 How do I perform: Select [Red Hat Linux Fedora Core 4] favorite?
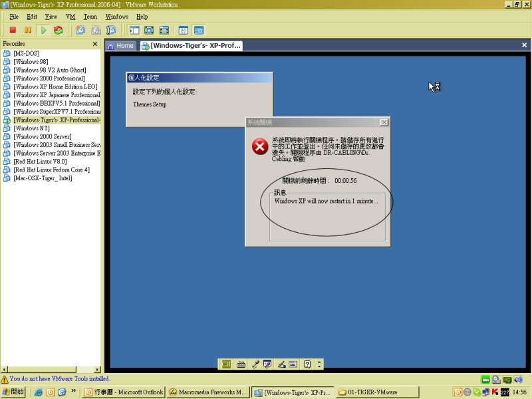pyautogui.click(x=52, y=170)
